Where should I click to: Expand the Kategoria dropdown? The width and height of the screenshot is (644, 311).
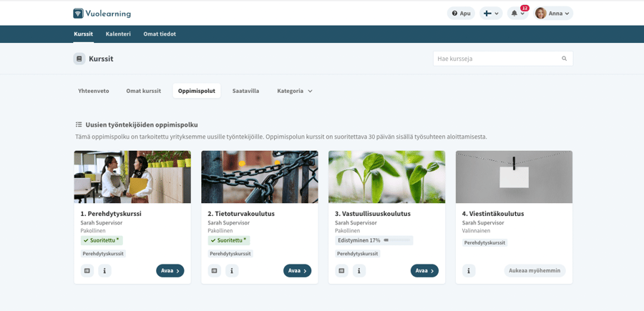pyautogui.click(x=295, y=91)
